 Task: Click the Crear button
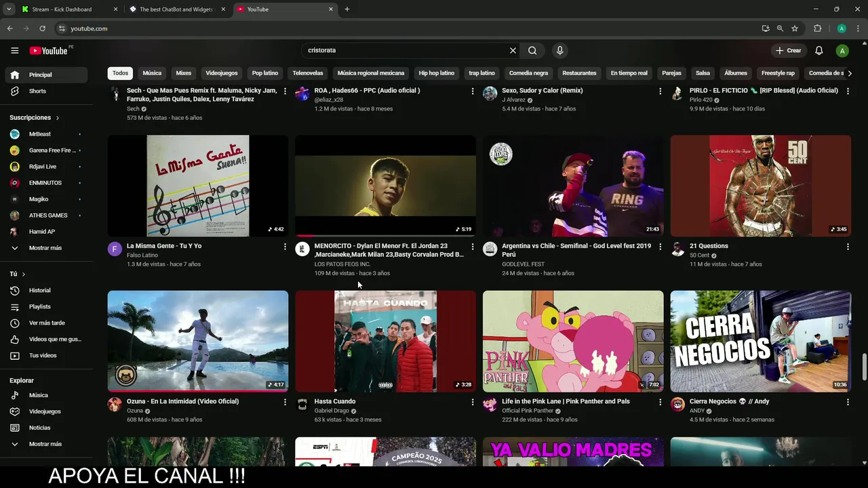click(x=789, y=50)
